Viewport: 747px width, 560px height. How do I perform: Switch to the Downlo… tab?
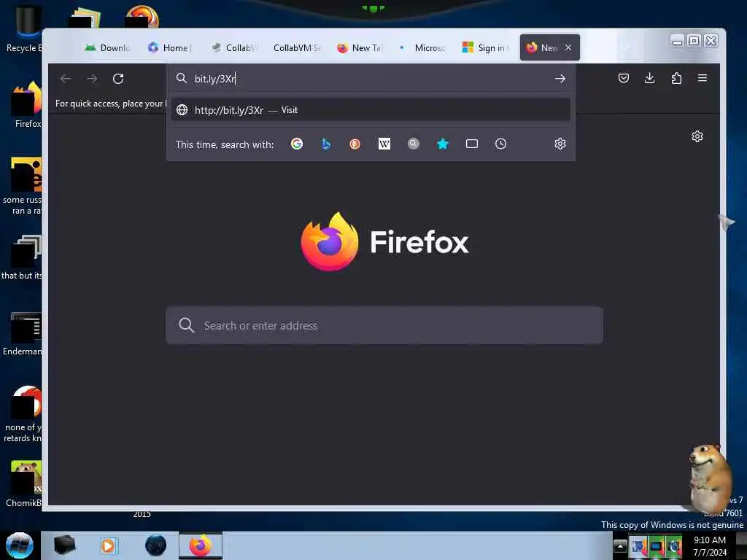[108, 47]
